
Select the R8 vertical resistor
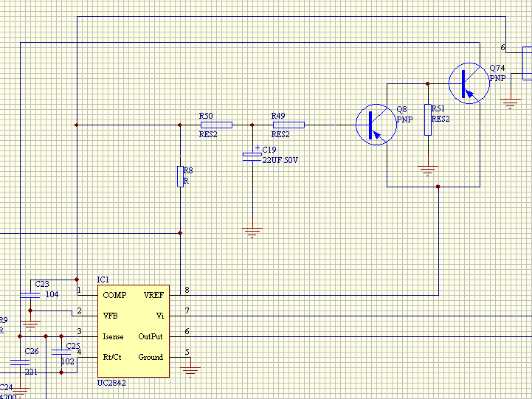[180, 176]
